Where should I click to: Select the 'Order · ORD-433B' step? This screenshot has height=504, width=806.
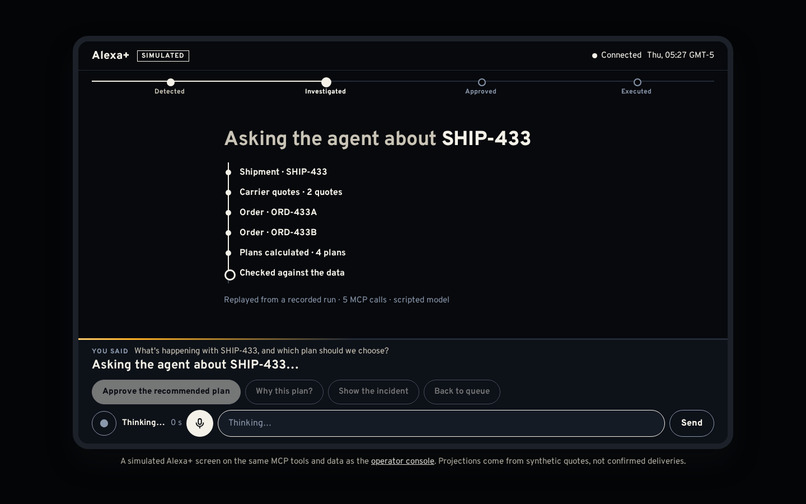click(x=278, y=232)
